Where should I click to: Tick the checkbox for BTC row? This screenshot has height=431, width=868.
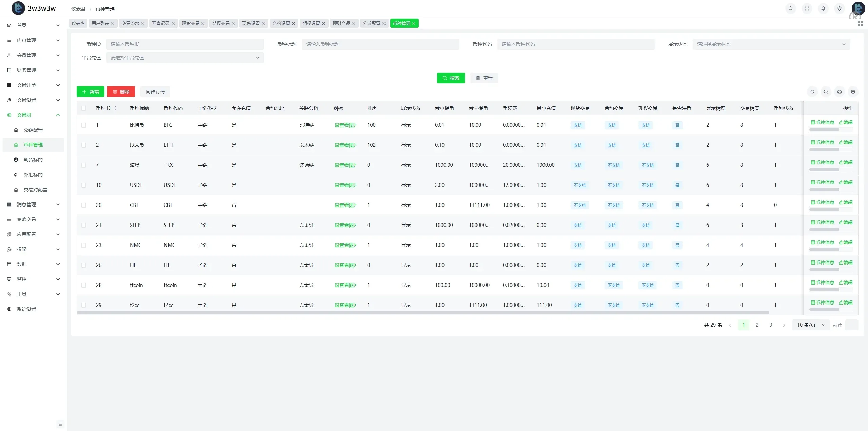(x=84, y=125)
